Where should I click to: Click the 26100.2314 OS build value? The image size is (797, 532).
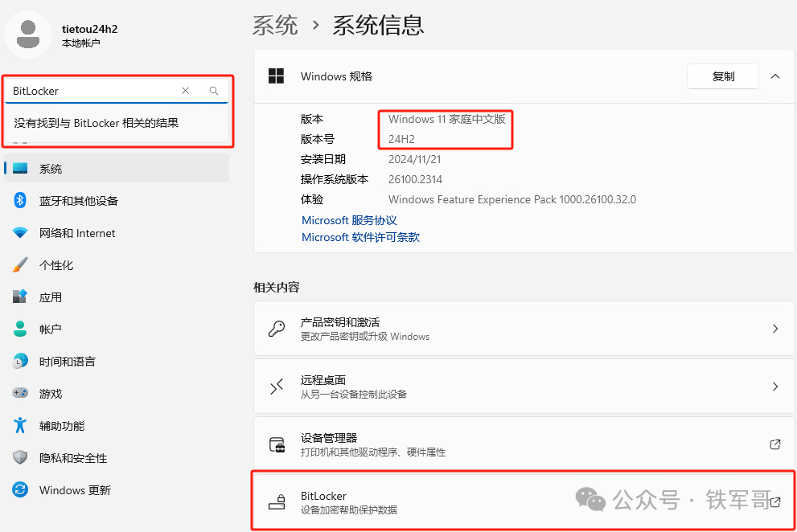pyautogui.click(x=415, y=179)
